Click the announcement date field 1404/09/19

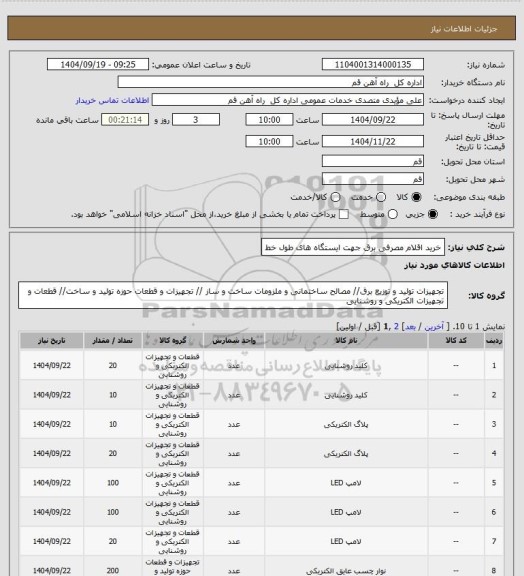click(x=98, y=64)
